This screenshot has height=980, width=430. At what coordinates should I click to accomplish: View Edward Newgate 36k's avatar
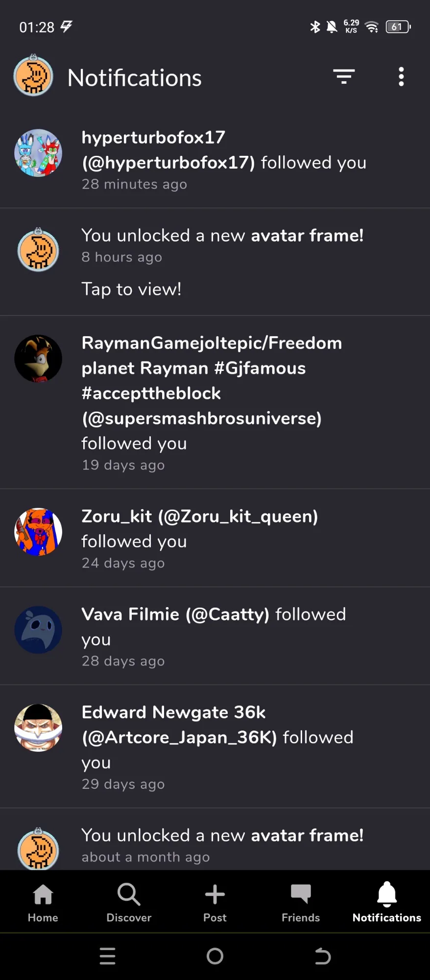pyautogui.click(x=38, y=728)
